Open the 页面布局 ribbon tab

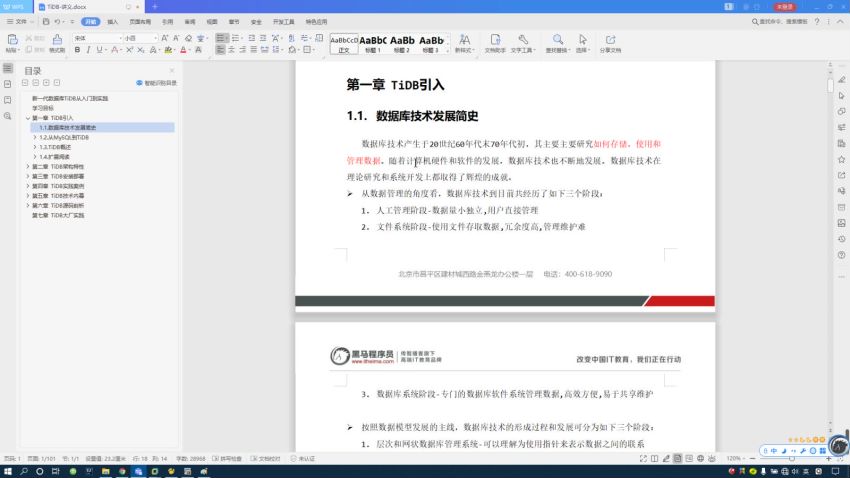[x=139, y=20]
